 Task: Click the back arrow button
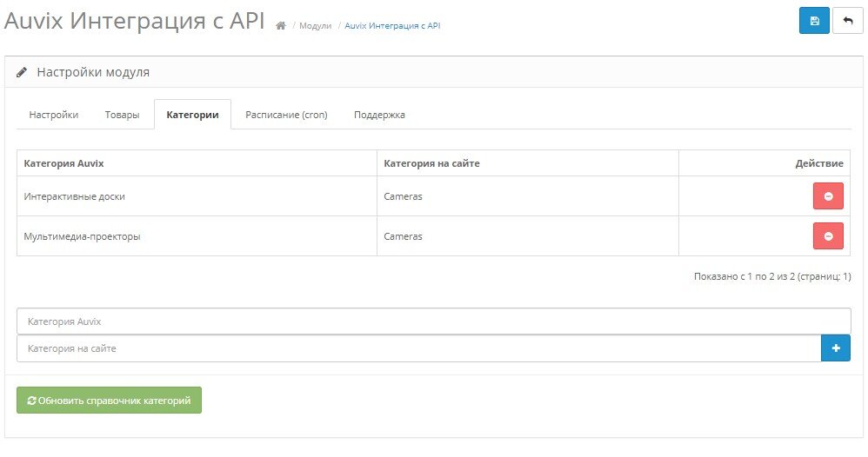847,21
